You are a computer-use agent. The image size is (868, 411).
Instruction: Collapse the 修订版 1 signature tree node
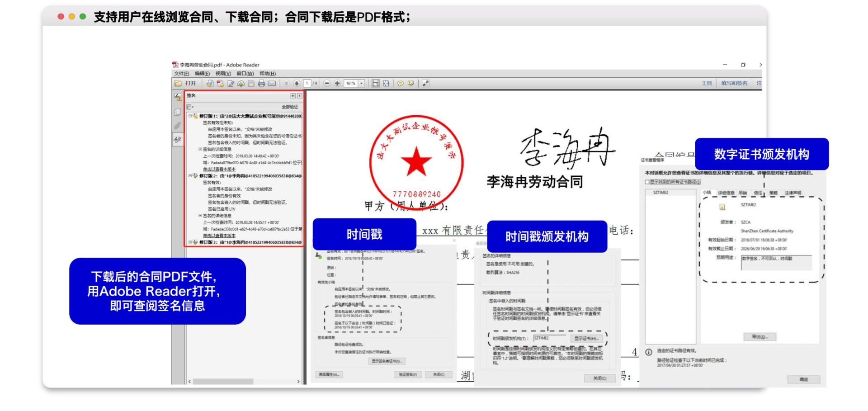190,116
